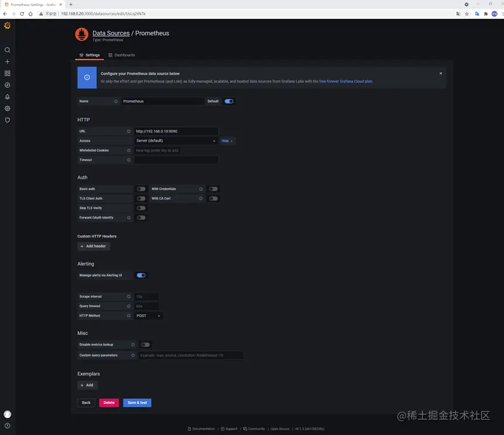Click info icon beside Scrape interval

tap(129, 297)
